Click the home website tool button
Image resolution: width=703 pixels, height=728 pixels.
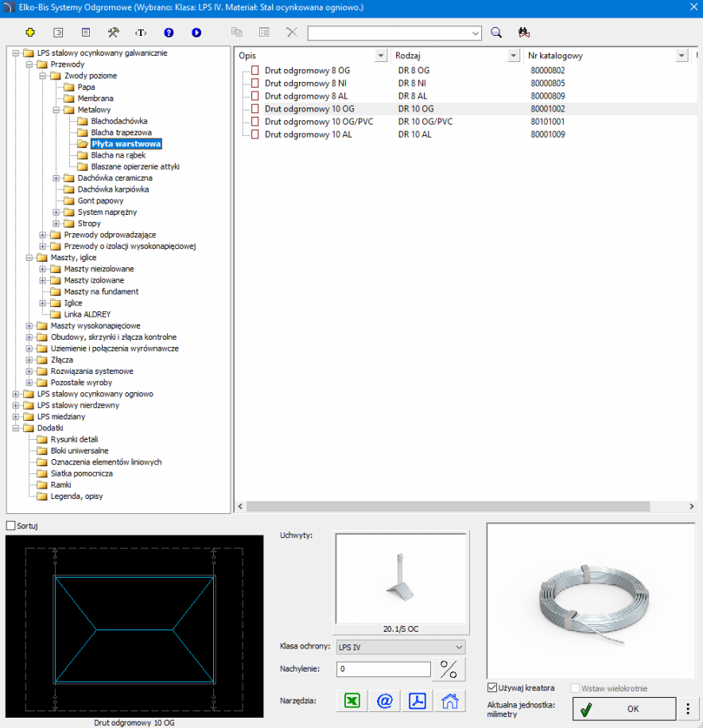point(450,700)
